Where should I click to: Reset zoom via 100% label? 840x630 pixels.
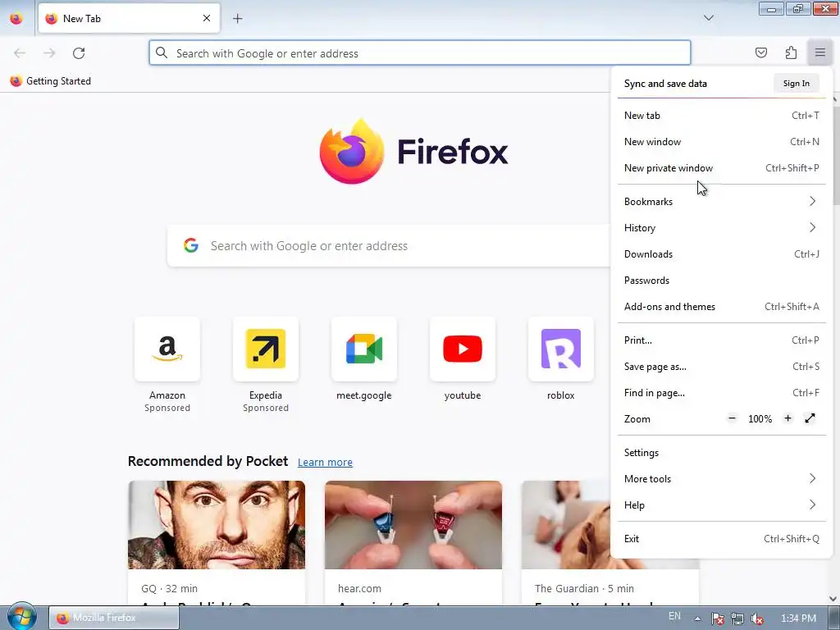point(760,419)
